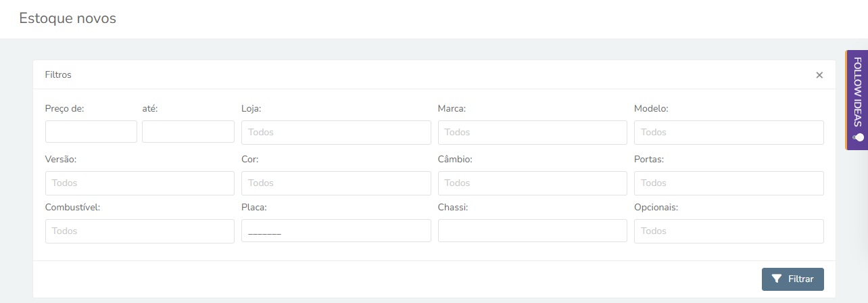Click the funnel icon on Filtrar button
The image size is (868, 303).
tap(777, 279)
